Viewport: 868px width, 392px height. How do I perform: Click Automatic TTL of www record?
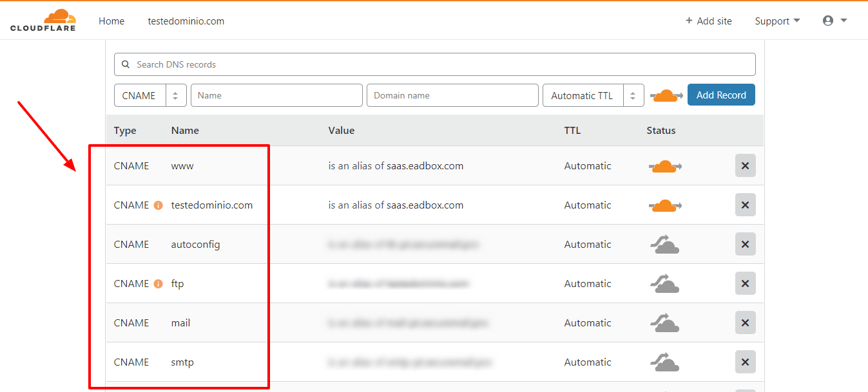[x=588, y=166]
